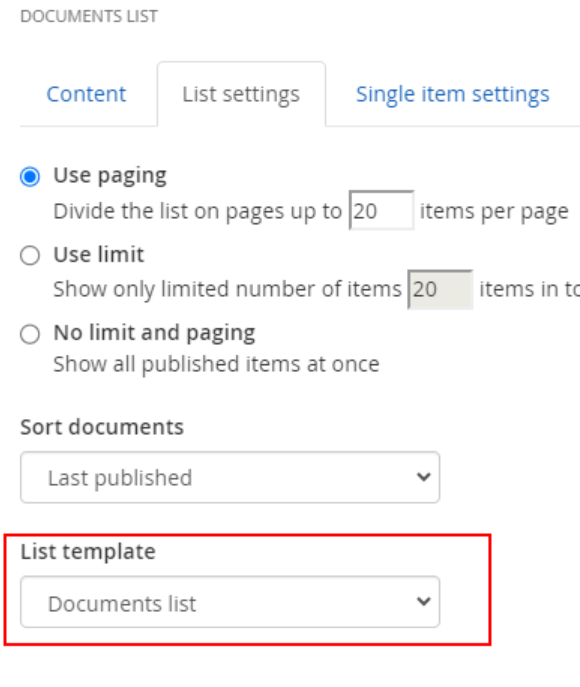
Task: Click the 'List template' heading
Action: pos(88,552)
